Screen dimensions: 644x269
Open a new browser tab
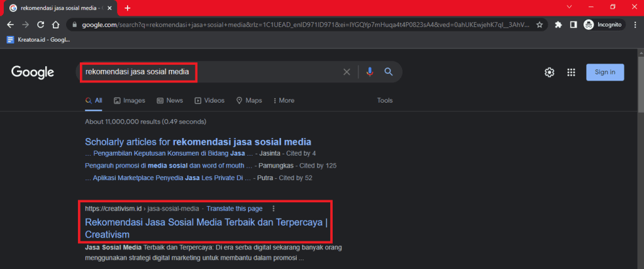(127, 8)
